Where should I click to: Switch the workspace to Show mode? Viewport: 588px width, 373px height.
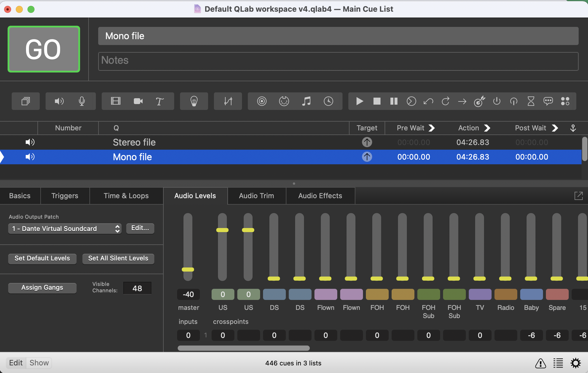[39, 362]
